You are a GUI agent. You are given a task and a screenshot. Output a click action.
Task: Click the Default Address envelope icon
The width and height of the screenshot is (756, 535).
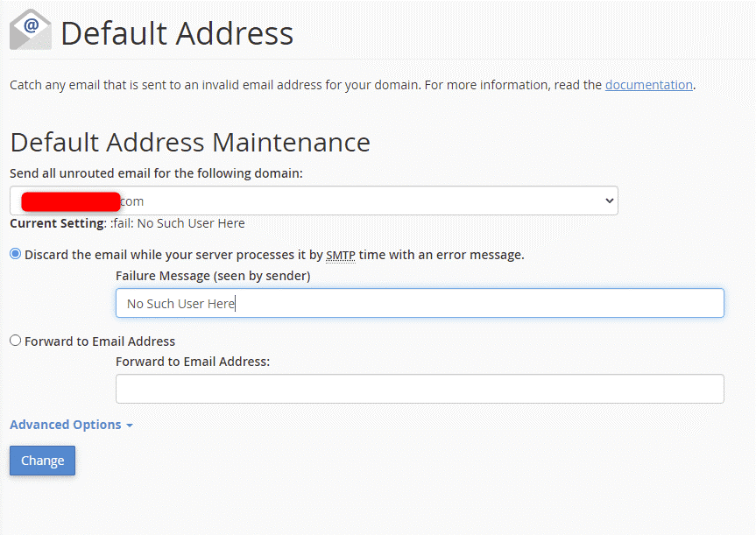(x=31, y=30)
